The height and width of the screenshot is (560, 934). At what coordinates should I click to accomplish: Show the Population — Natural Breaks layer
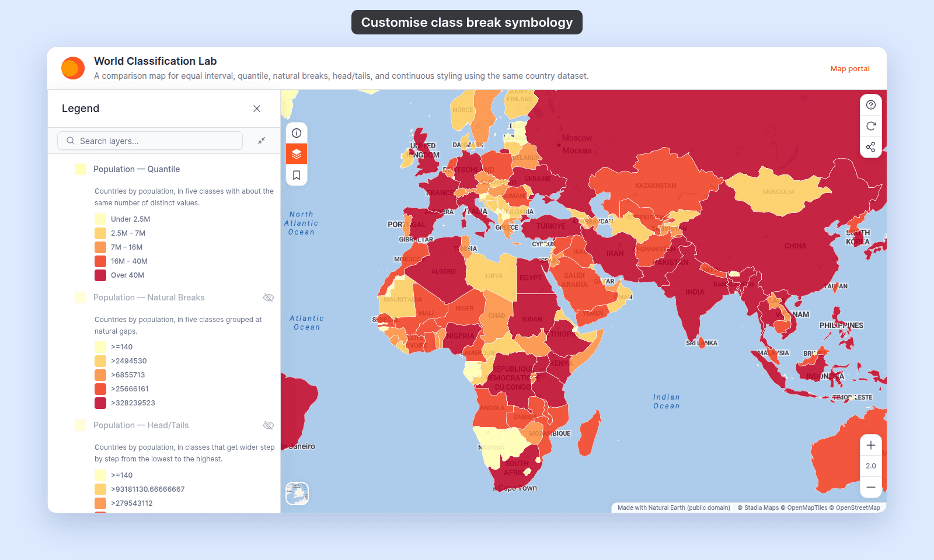269,297
